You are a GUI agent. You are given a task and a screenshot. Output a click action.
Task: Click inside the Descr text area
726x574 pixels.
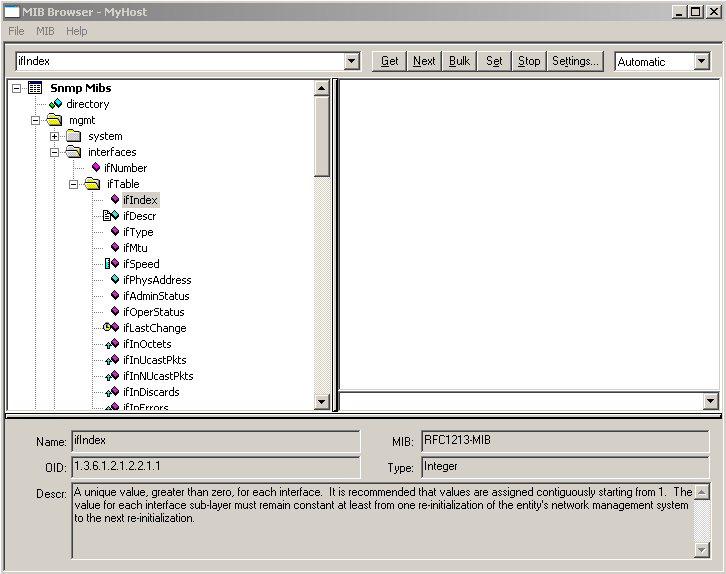(x=383, y=521)
